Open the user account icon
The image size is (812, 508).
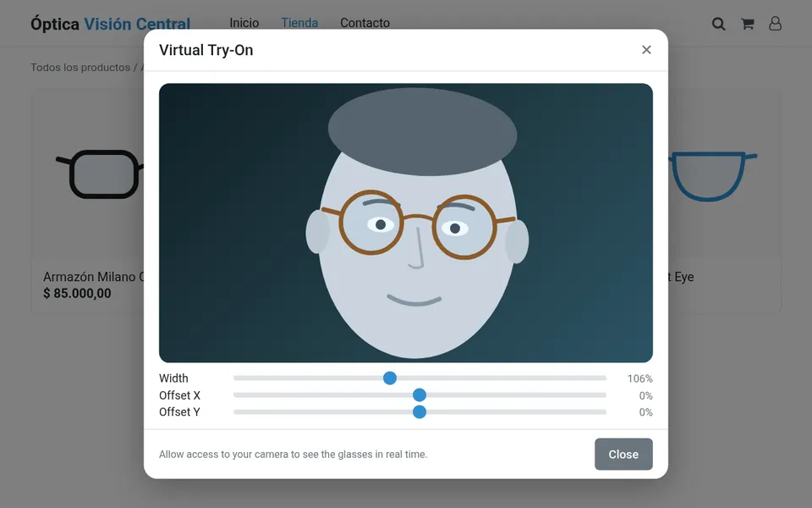coord(776,24)
